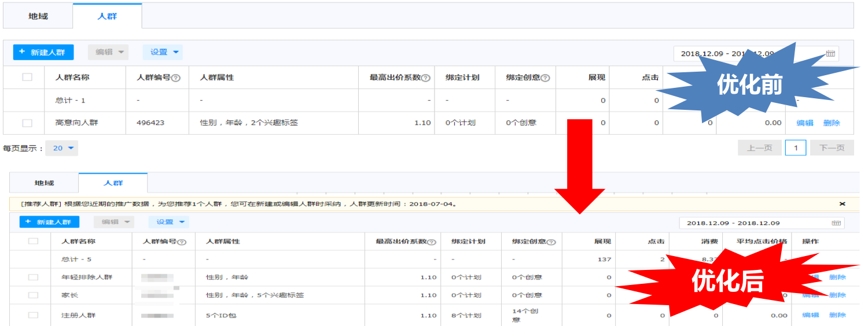This screenshot has height=326, width=868.
Task: Click help icon beside 绑定创意 in lower table
Action: 551,242
